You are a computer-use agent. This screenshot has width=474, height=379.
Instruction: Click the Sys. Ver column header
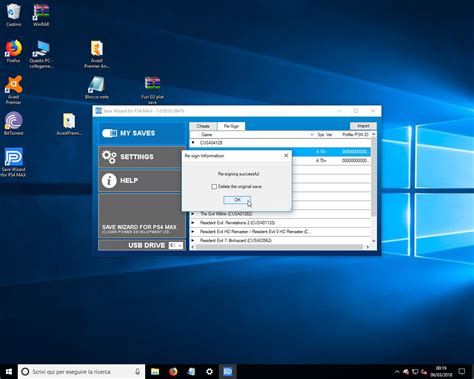tap(325, 135)
